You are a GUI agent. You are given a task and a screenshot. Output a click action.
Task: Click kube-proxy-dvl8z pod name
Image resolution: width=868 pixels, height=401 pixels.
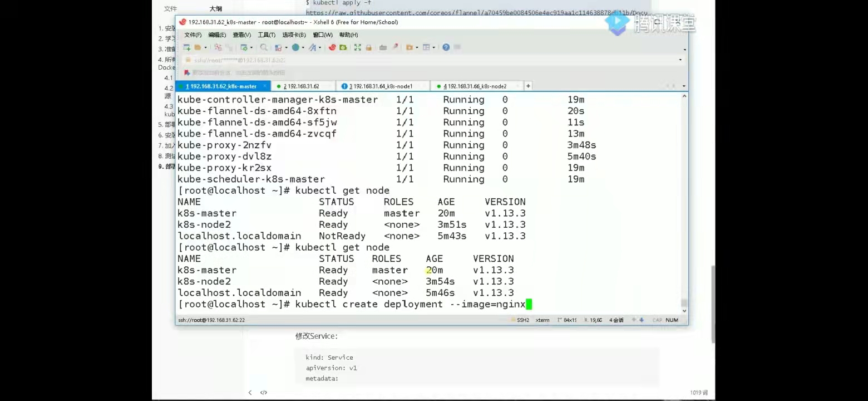[x=224, y=157]
